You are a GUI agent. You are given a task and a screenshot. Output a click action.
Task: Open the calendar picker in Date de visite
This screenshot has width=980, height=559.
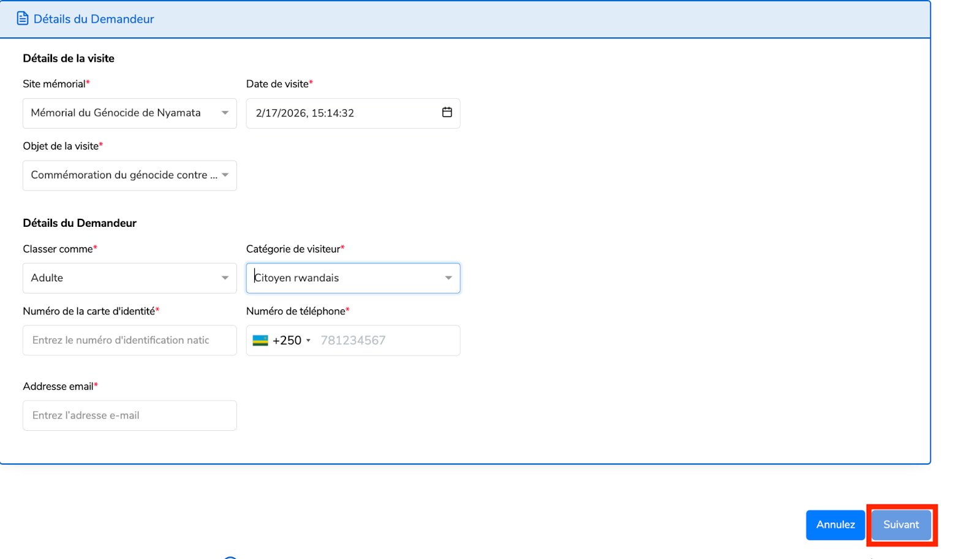click(447, 112)
